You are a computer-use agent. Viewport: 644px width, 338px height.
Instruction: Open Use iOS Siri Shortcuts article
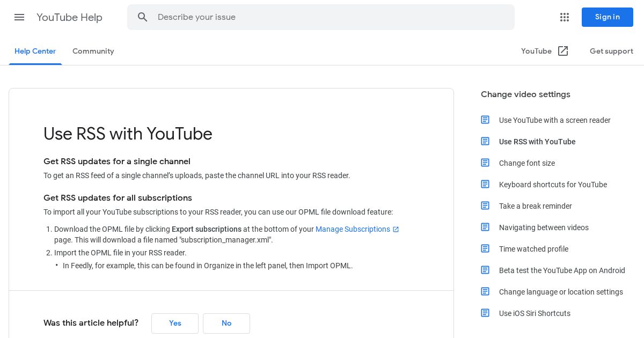pos(535,313)
